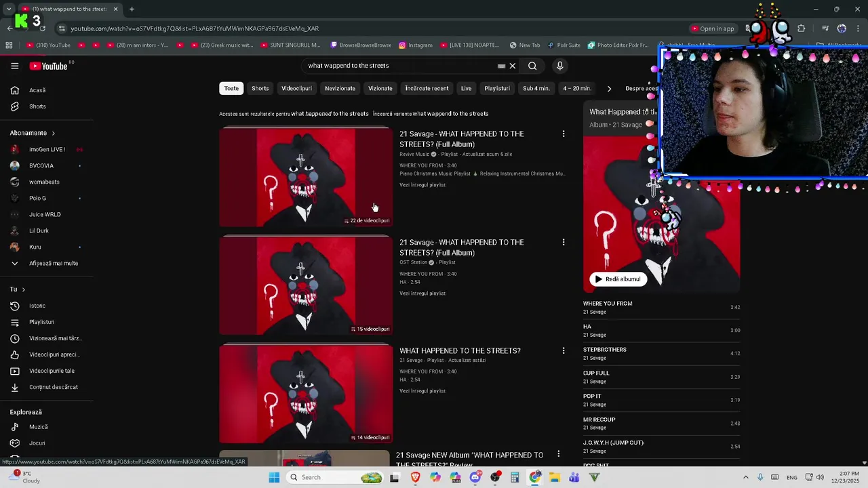Open Microsoft Teams from the taskbar
This screenshot has height=488, width=868.
[x=574, y=477]
